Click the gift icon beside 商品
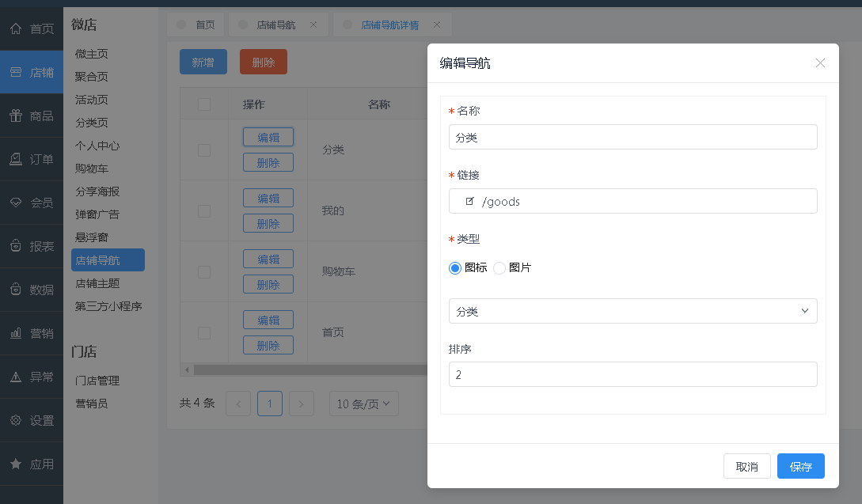Image resolution: width=862 pixels, height=504 pixels. [x=16, y=116]
